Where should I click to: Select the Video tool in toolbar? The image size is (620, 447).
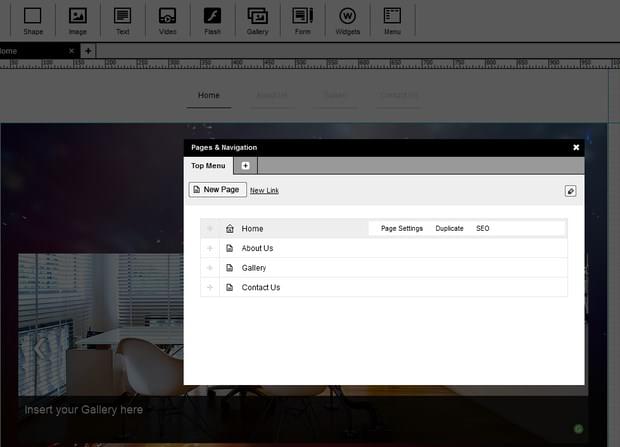pos(168,21)
